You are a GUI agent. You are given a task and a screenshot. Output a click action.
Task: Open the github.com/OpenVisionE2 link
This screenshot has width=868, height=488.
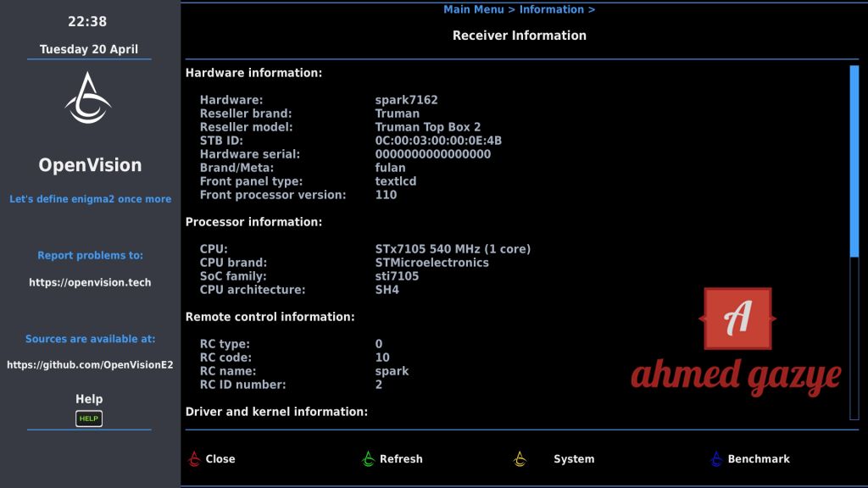90,364
